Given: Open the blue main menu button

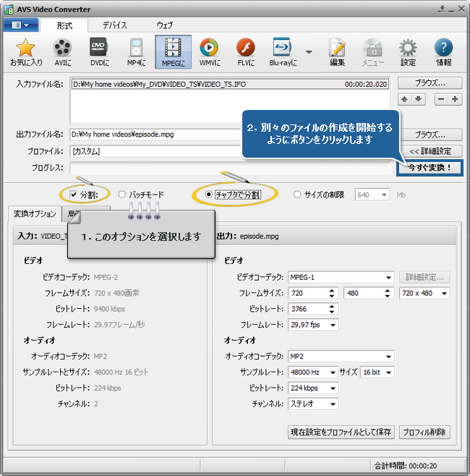Looking at the screenshot, I should pyautogui.click(x=21, y=25).
